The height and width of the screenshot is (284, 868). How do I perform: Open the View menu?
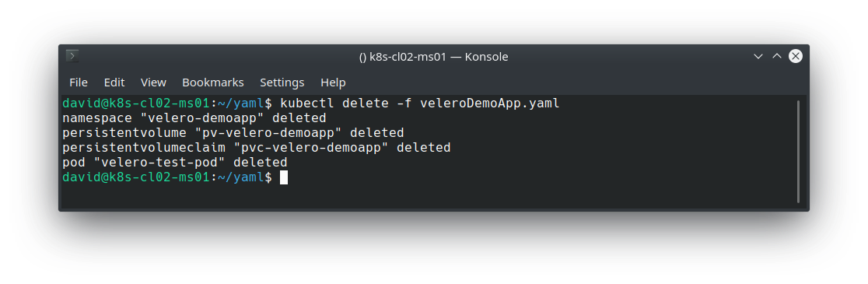(153, 82)
